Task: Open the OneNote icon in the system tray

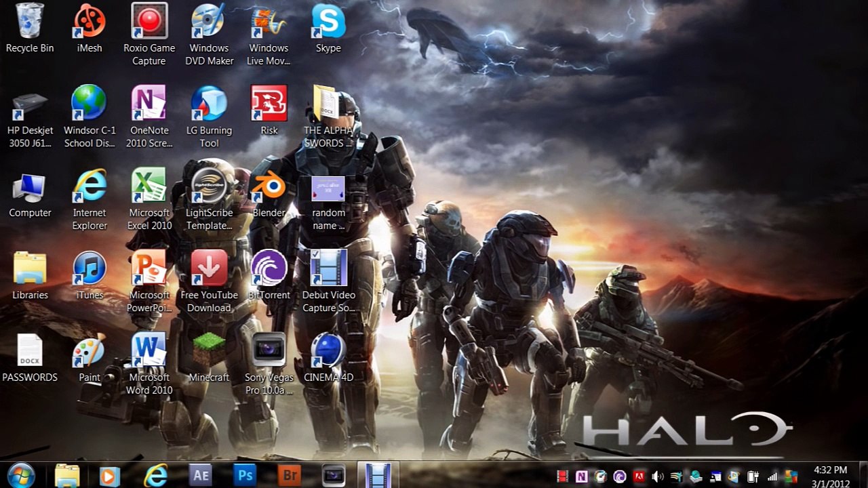Action: [581, 476]
